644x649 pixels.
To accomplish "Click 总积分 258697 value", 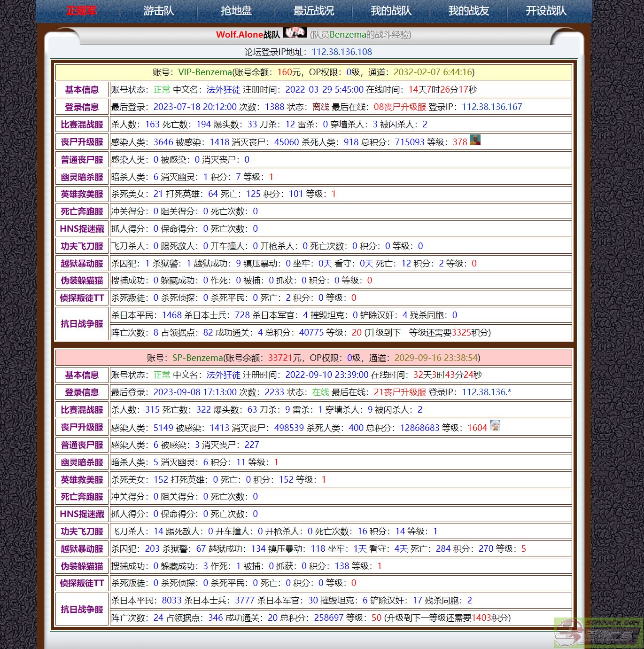I will coord(328,618).
